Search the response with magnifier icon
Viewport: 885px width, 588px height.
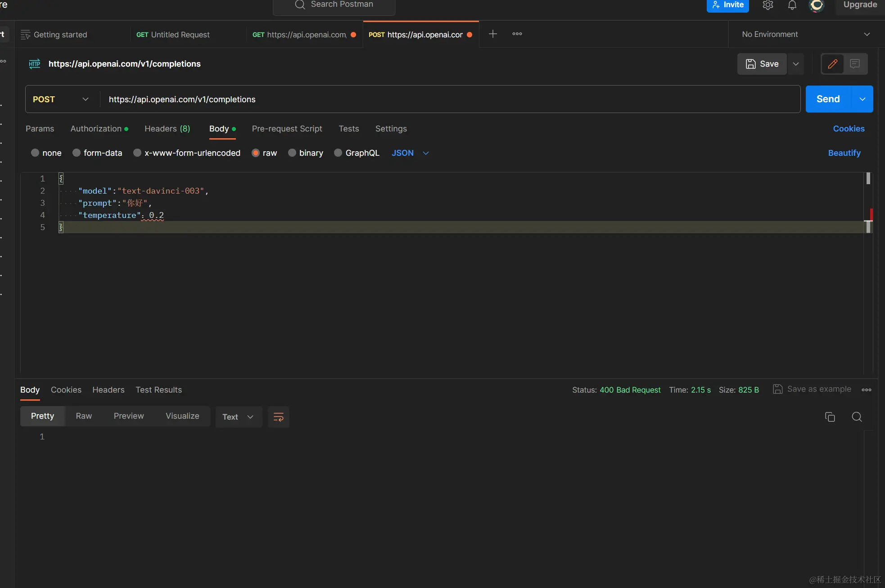[x=857, y=417]
